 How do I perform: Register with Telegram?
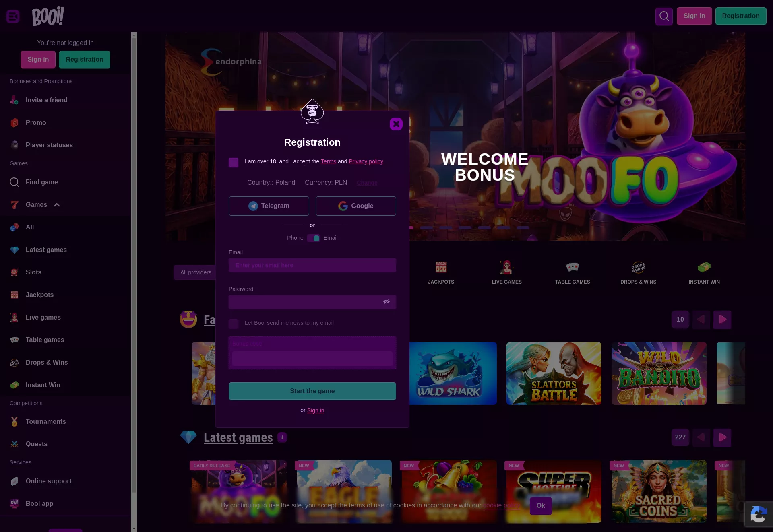click(x=269, y=206)
